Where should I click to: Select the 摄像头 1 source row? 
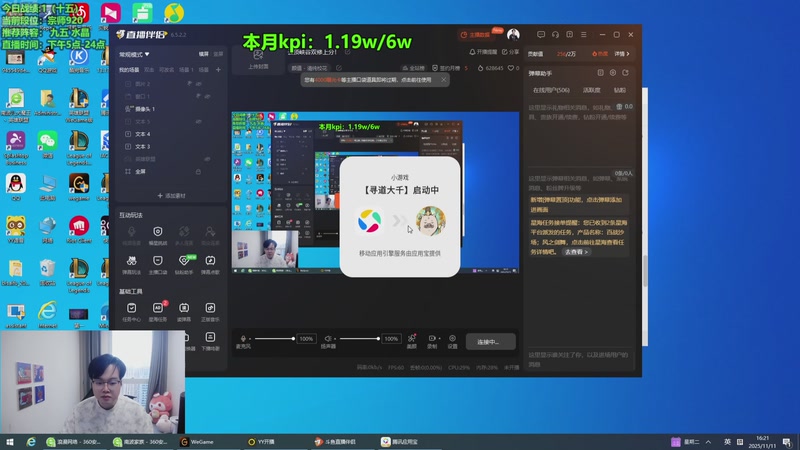click(169, 109)
